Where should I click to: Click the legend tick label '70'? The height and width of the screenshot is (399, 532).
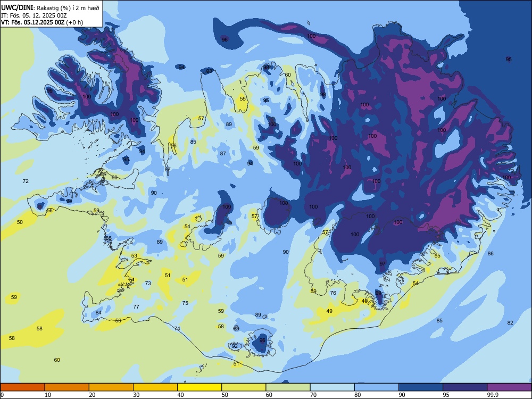(x=313, y=395)
